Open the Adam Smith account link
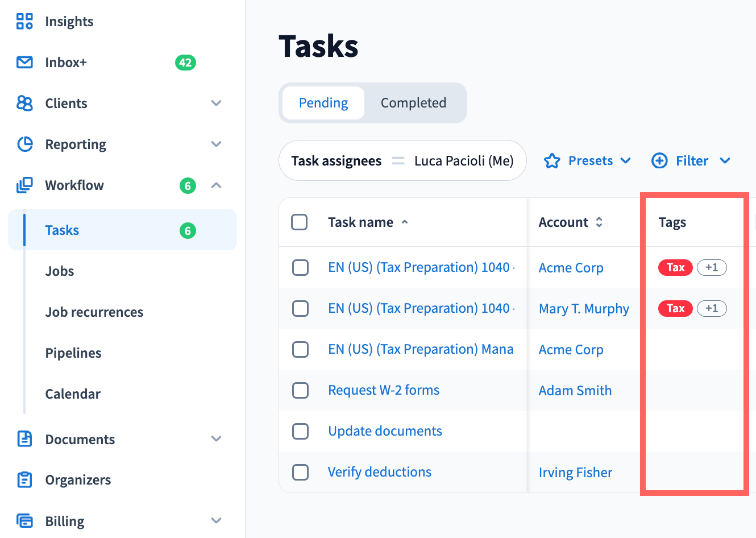 [x=575, y=391]
